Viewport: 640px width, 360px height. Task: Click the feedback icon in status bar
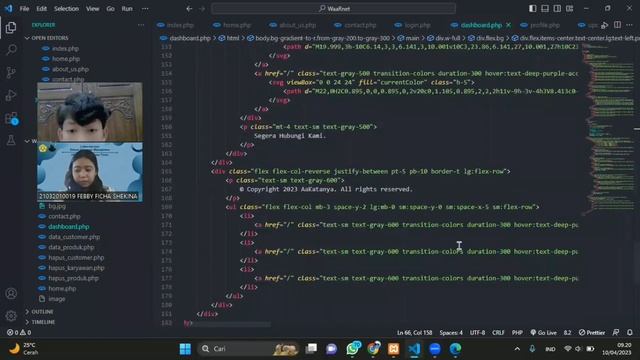pyautogui.click(x=616, y=332)
